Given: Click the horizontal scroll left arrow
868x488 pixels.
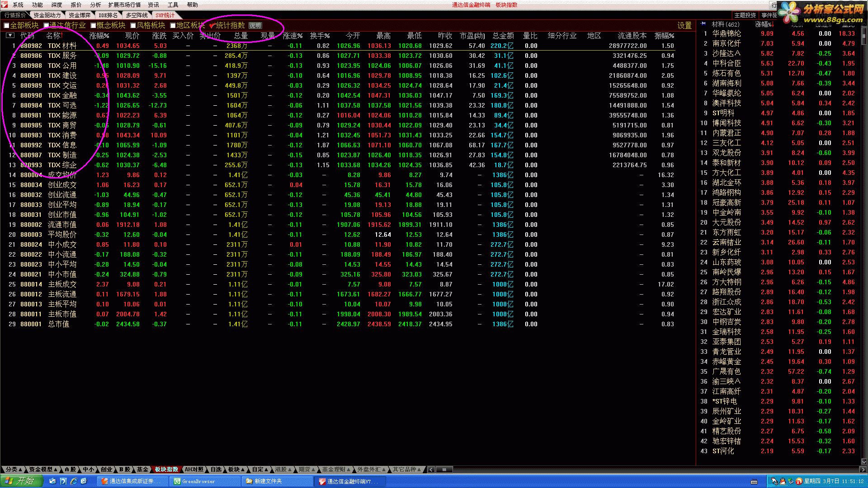Looking at the screenshot, I should [431, 469].
